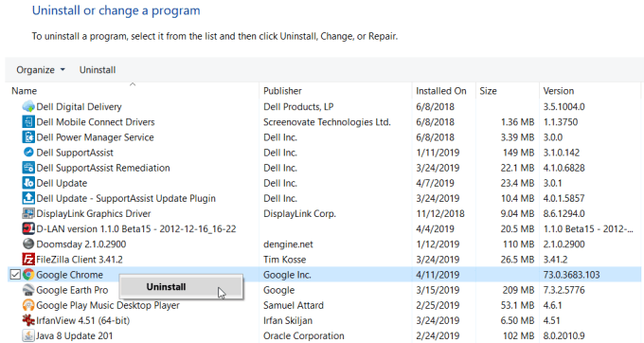Viewport: 644px width, 343px height.
Task: Sort by the Version column header
Action: click(559, 91)
